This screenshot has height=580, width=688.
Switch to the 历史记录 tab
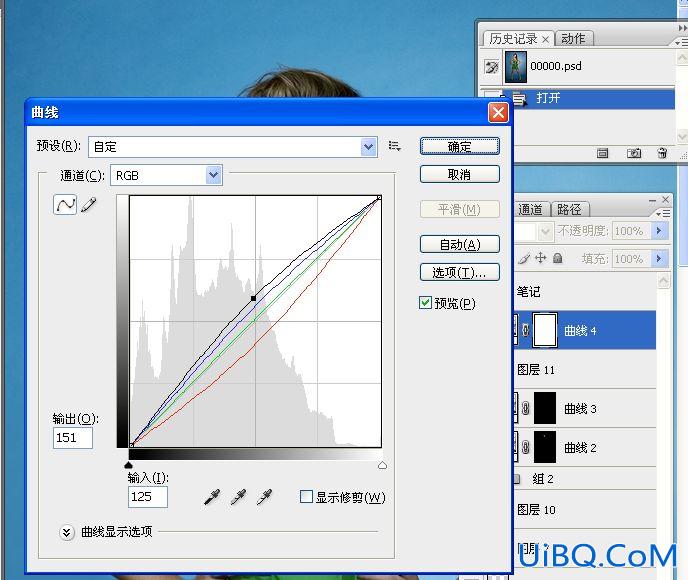click(x=513, y=39)
